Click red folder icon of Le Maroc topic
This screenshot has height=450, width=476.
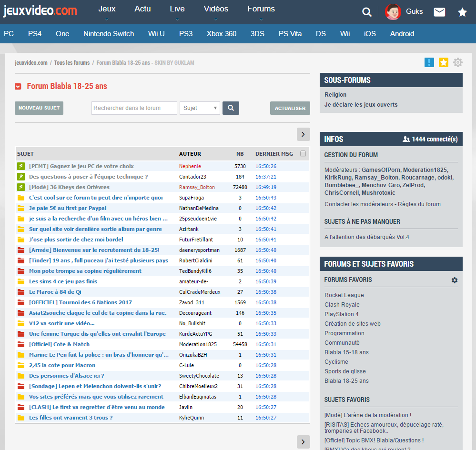(21, 292)
